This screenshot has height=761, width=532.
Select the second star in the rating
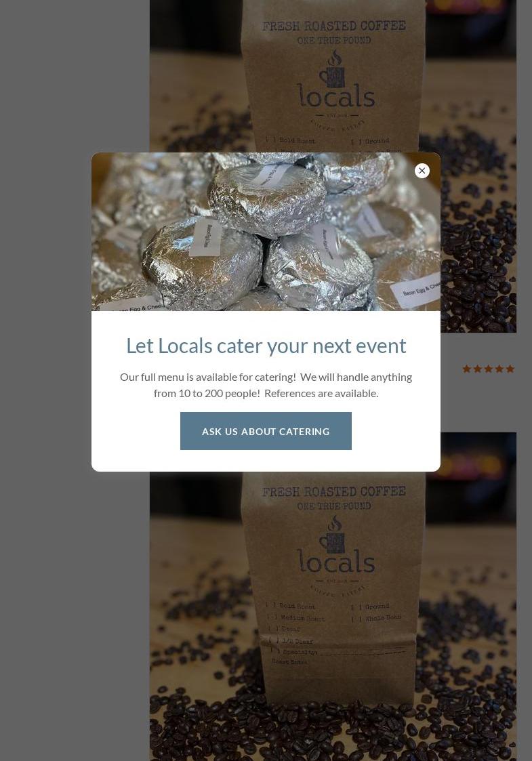pos(478,369)
